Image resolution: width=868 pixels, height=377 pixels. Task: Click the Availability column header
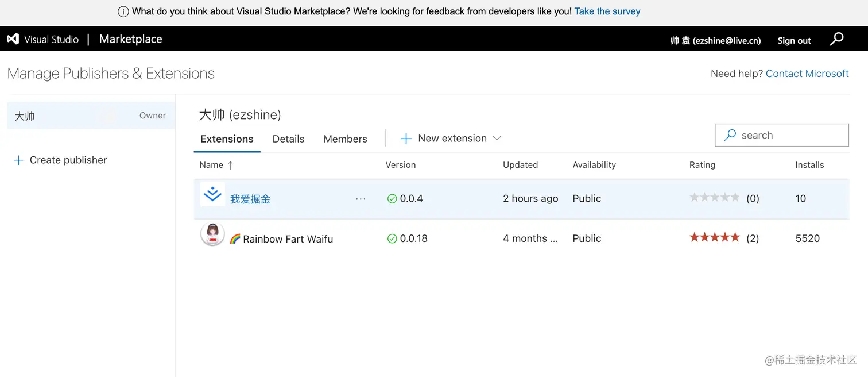[594, 165]
